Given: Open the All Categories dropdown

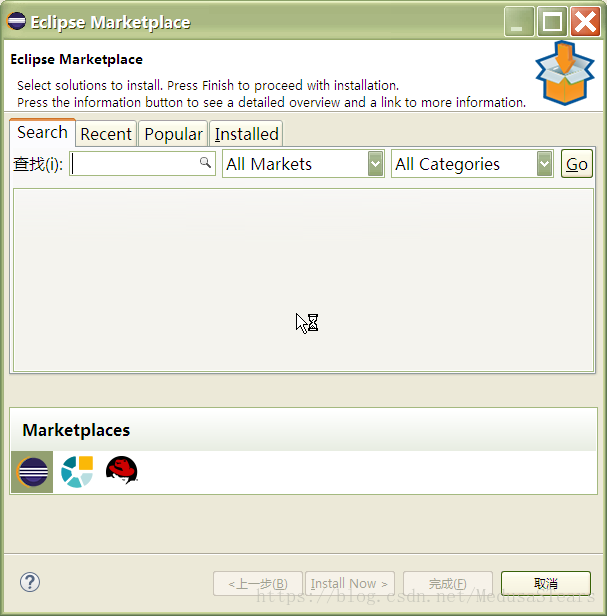Looking at the screenshot, I should (472, 164).
